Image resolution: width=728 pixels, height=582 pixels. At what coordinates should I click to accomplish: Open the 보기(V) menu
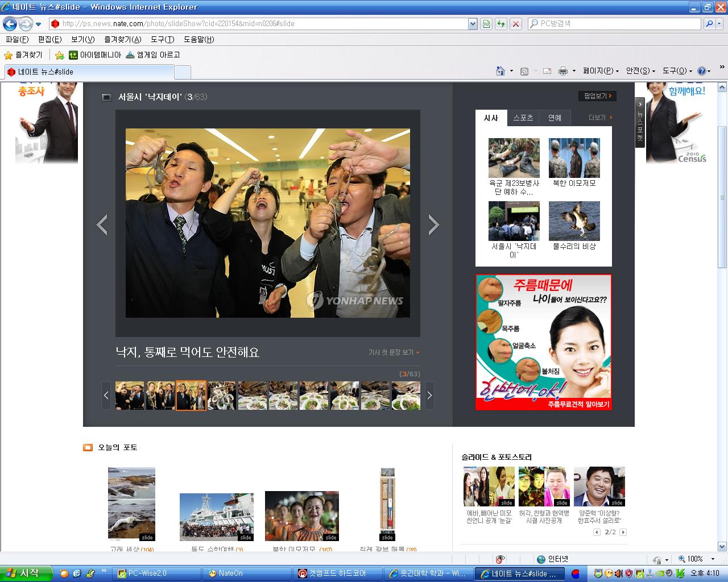(82, 39)
